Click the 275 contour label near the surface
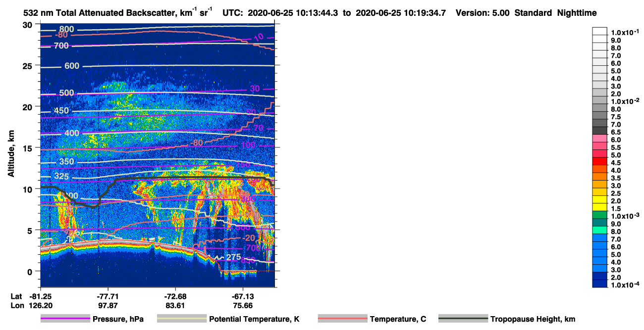The image size is (644, 330). [x=234, y=257]
